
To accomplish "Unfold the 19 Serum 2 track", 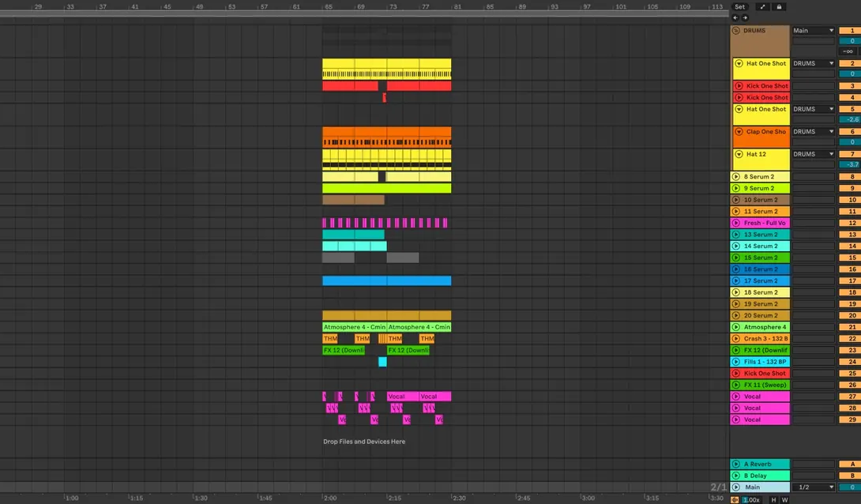I will click(x=736, y=303).
